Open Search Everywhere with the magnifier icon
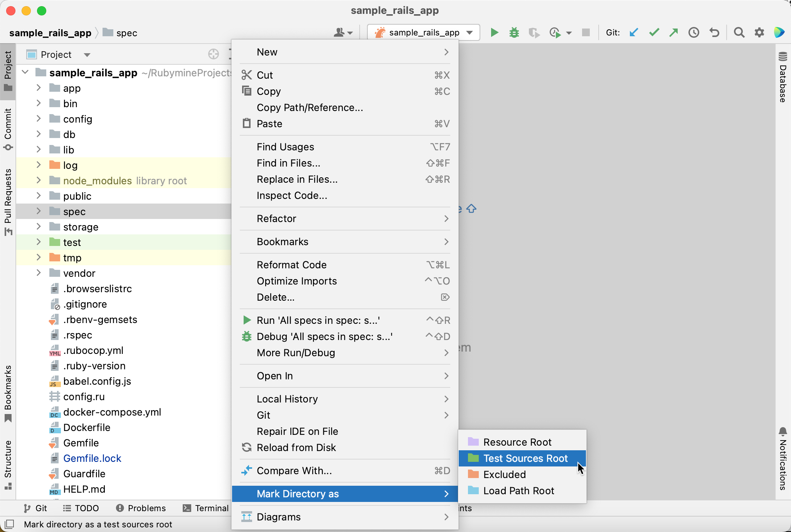791x532 pixels. [739, 33]
